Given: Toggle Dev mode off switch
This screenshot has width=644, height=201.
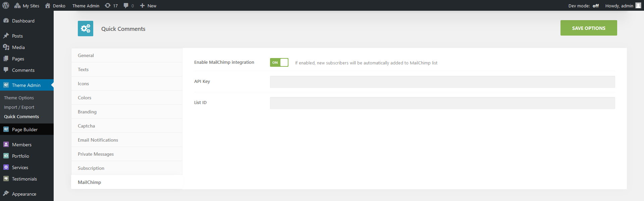Looking at the screenshot, I should 596,6.
